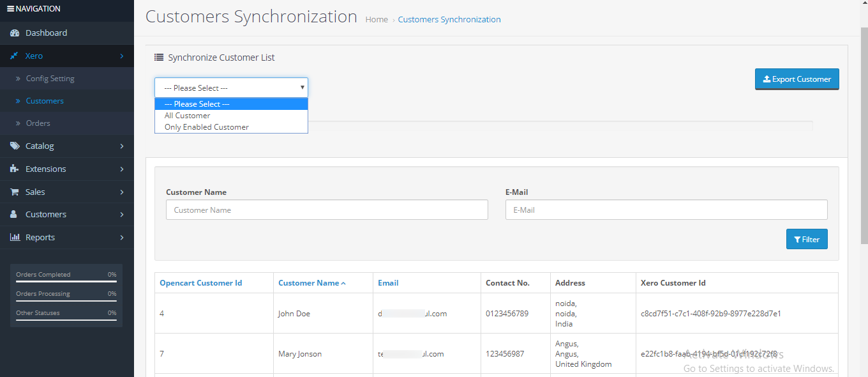Click the list icon beside Synchronize Customer List
868x377 pixels.
(x=159, y=58)
